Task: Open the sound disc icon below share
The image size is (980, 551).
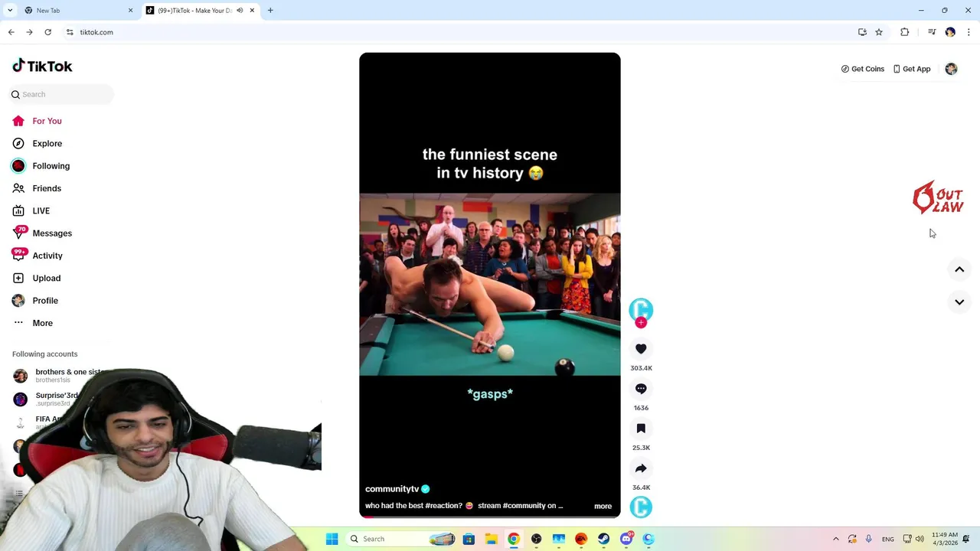Action: tap(641, 507)
